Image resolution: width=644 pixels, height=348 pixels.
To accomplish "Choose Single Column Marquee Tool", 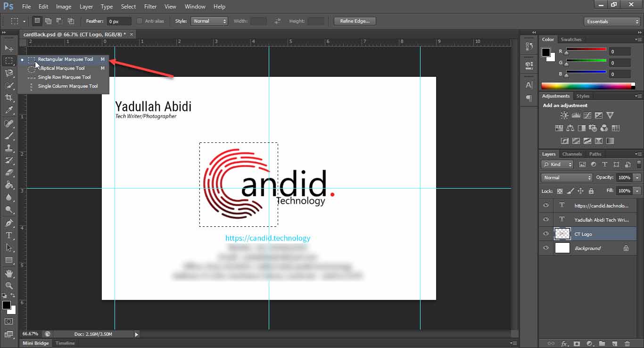I will tap(63, 86).
